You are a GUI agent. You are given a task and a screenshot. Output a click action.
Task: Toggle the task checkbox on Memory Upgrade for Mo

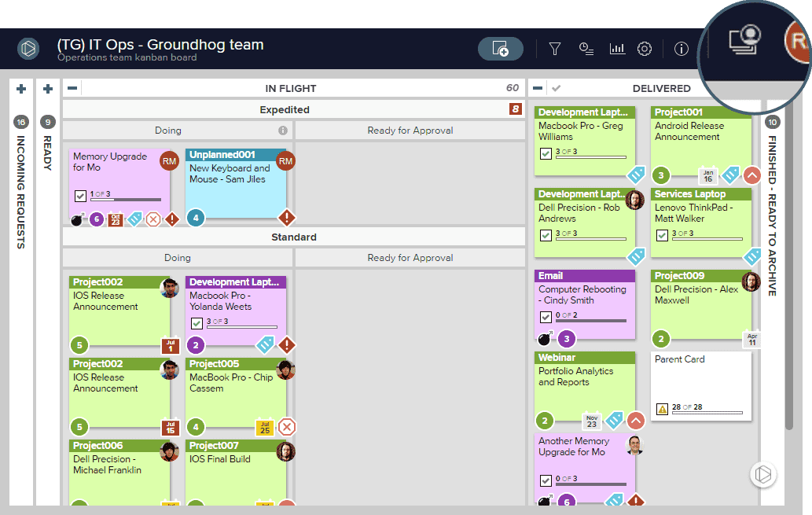[x=80, y=196]
